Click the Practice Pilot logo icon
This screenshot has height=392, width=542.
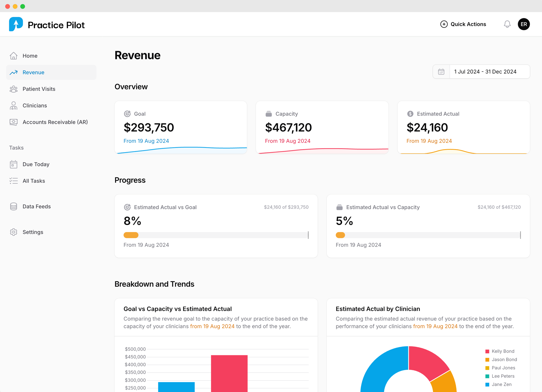pos(16,24)
